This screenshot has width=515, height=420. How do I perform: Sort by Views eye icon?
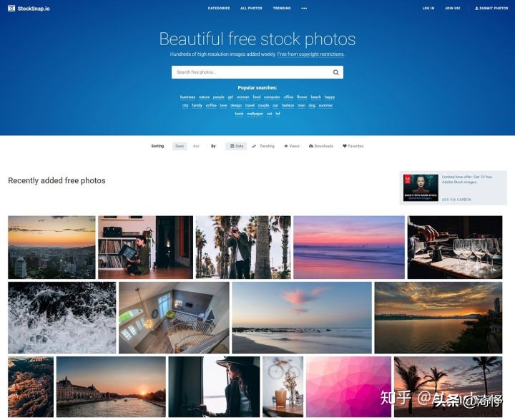(285, 146)
